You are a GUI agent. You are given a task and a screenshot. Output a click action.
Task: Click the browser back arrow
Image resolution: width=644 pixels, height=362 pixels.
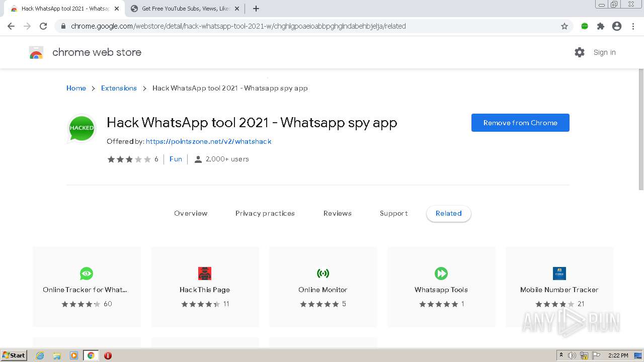[11, 26]
